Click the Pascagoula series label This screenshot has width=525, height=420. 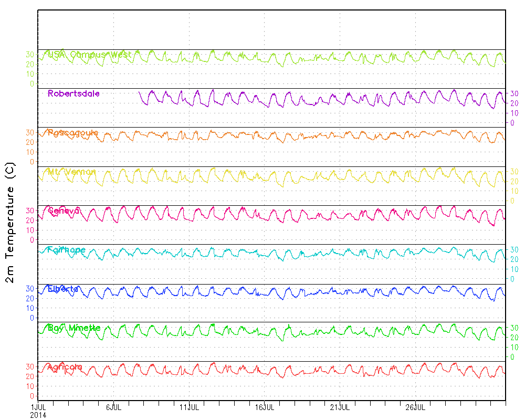coord(72,133)
